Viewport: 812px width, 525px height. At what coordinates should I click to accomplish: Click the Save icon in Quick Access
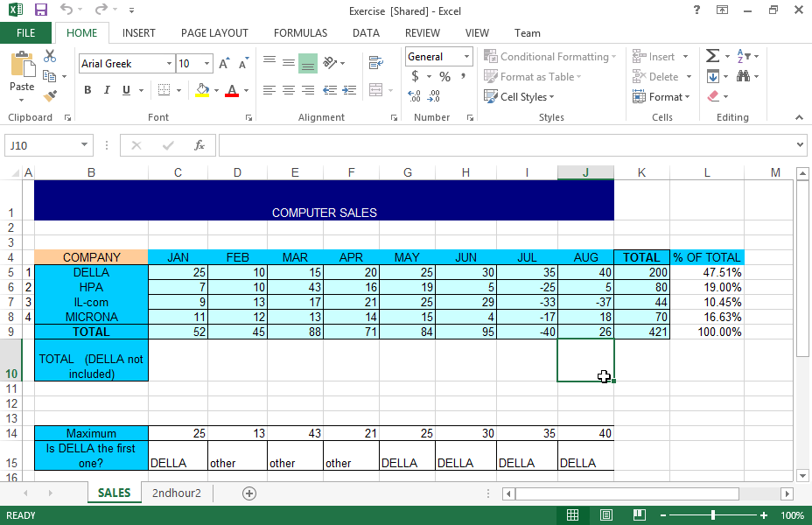click(x=41, y=10)
